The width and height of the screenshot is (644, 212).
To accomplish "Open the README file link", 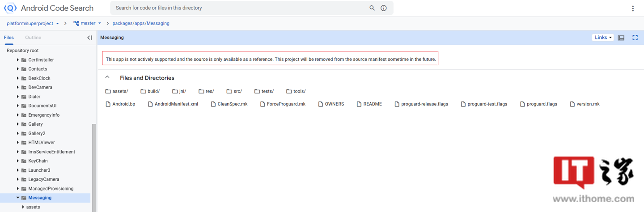I will coord(373,104).
